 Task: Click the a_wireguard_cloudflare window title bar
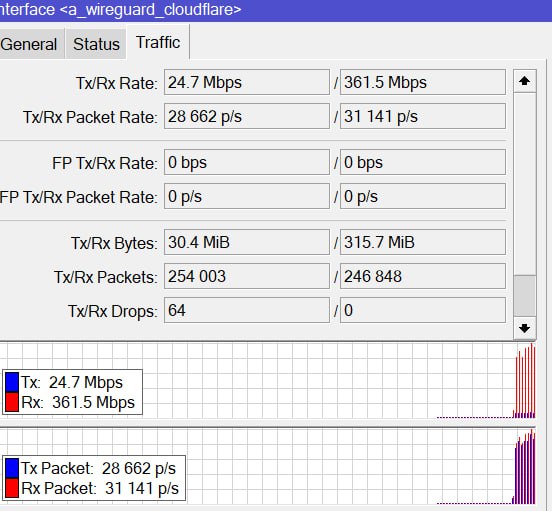(x=276, y=10)
